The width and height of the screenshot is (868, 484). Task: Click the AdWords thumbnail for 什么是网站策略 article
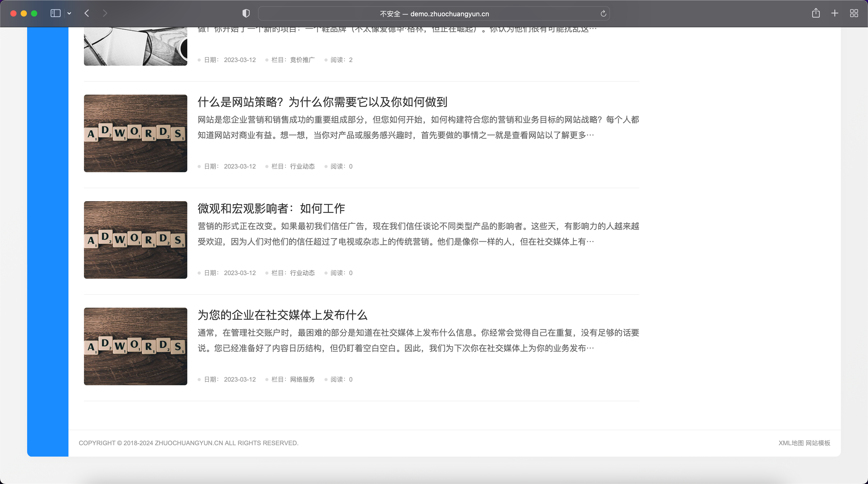tap(135, 133)
